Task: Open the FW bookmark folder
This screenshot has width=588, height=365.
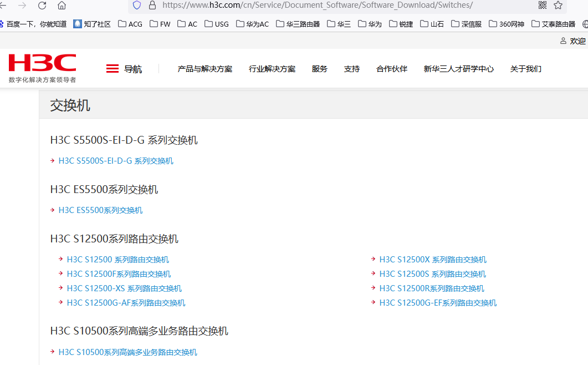Action: click(x=160, y=24)
